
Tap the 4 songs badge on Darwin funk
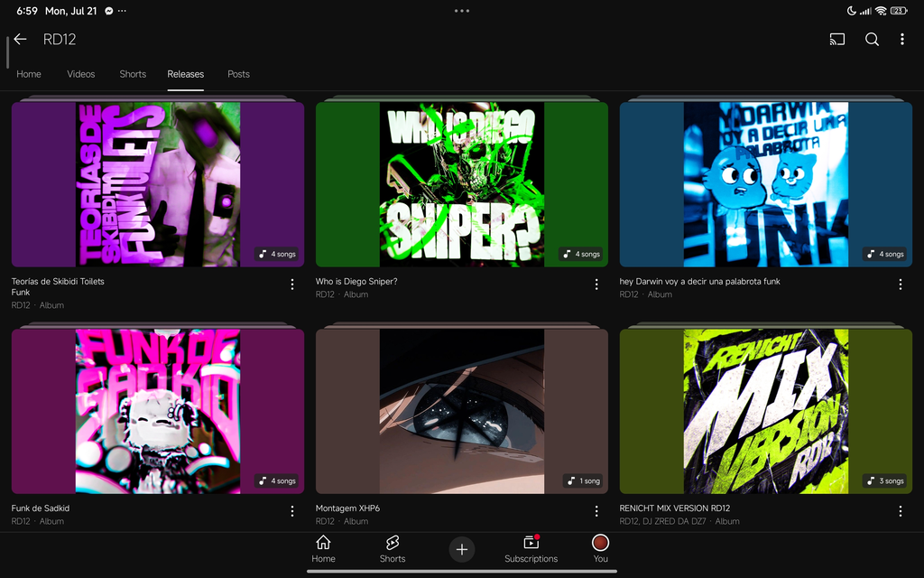click(886, 254)
